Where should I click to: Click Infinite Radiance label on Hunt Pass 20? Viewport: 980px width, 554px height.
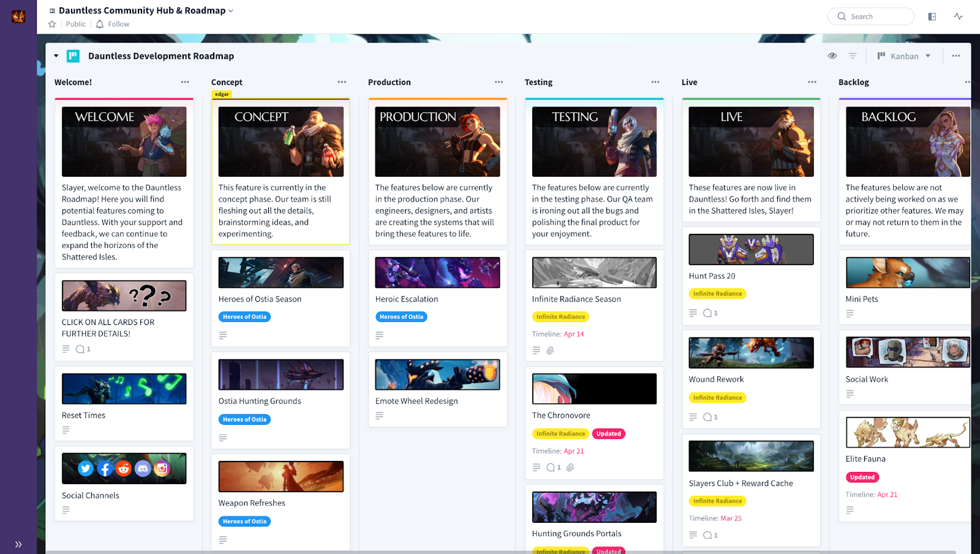click(717, 294)
